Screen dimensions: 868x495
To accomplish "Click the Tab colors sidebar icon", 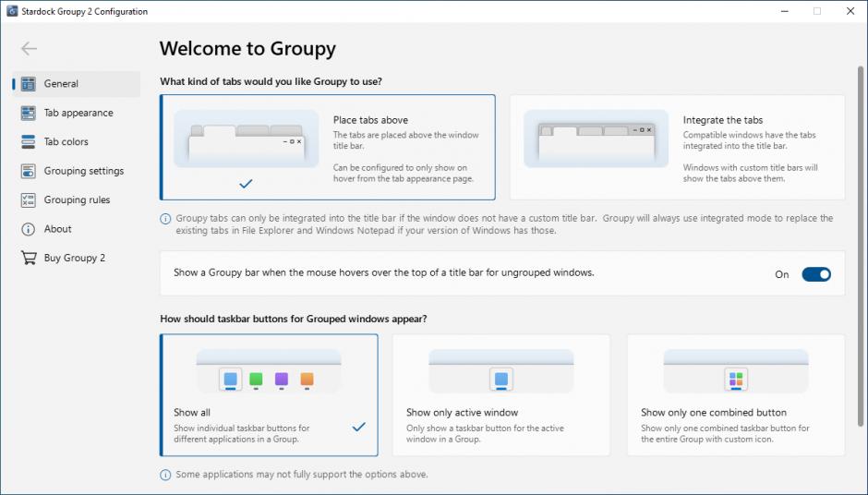I will click(29, 141).
